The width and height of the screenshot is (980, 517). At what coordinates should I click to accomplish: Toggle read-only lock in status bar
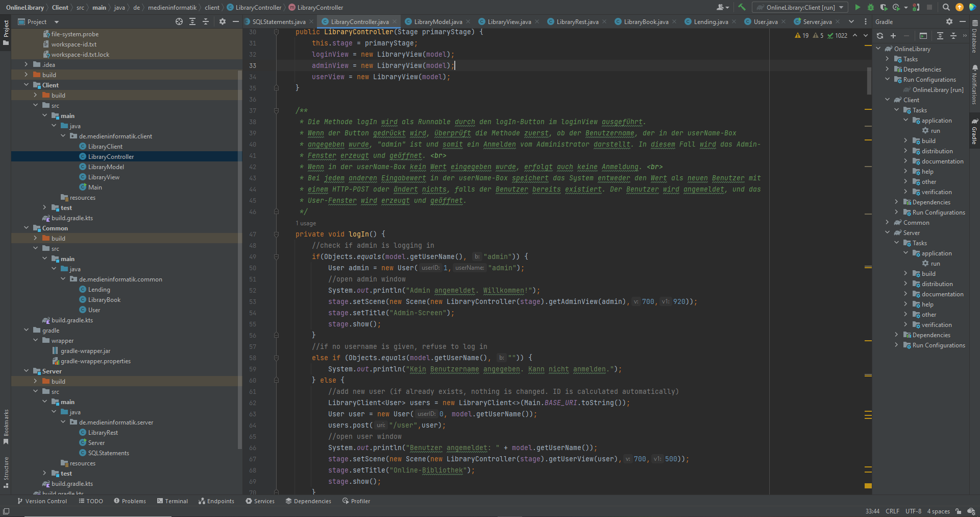point(958,511)
